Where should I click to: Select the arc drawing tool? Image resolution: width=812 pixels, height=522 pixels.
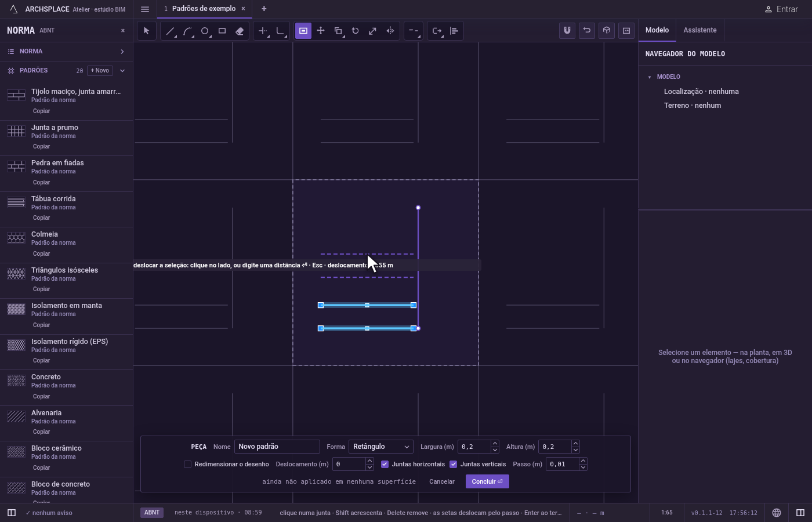click(187, 31)
